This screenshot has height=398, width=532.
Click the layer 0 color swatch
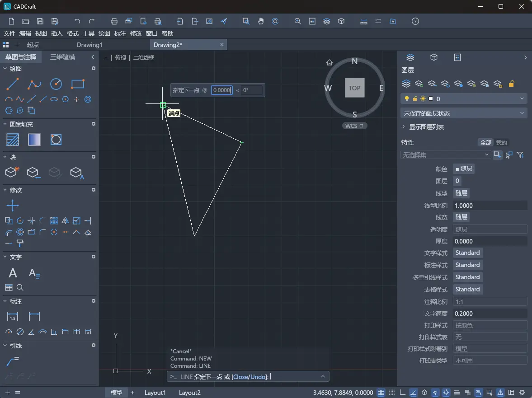coord(431,98)
